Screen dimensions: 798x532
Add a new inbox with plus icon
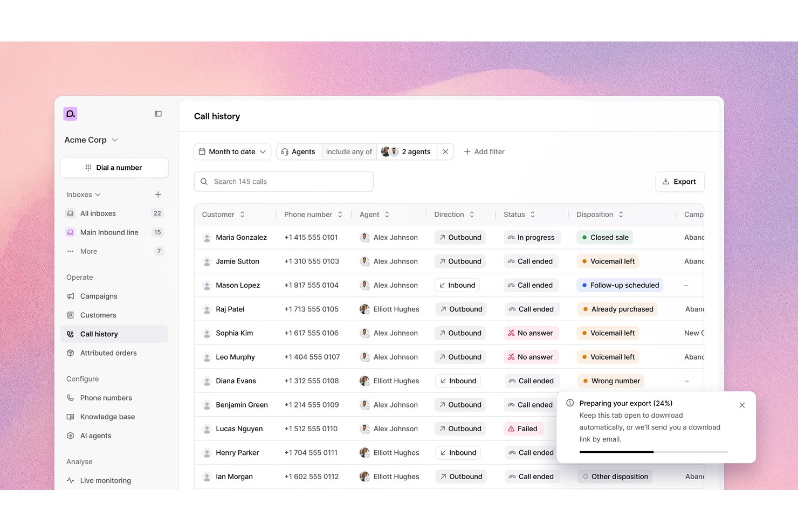158,195
